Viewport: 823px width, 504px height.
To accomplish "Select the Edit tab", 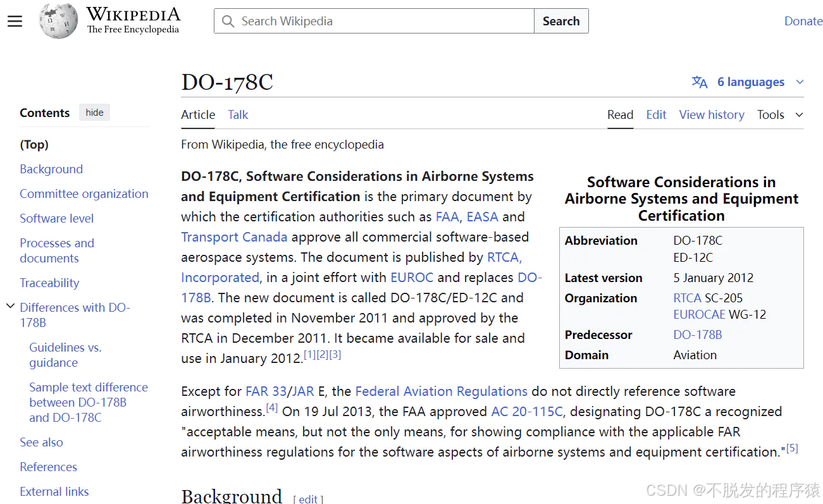I will 656,114.
